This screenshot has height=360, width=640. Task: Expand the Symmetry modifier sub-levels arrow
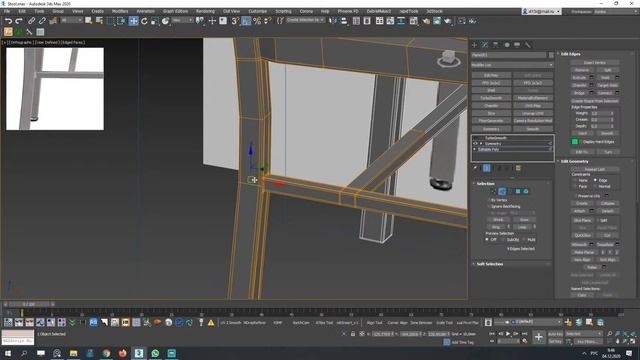tap(481, 144)
